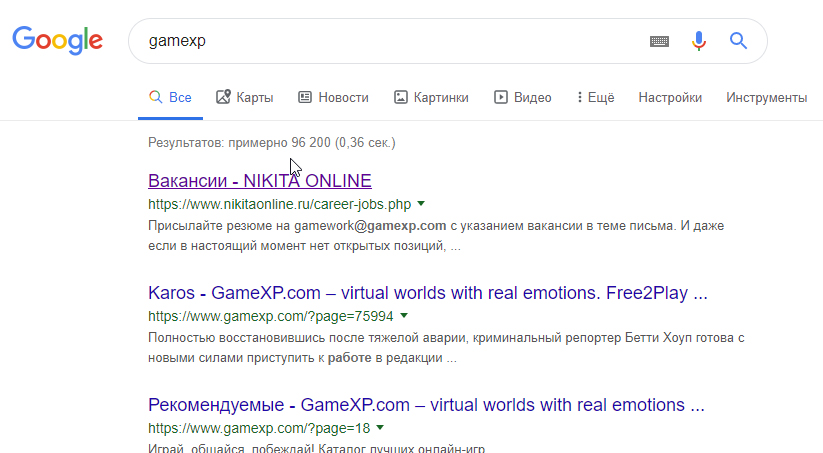
Task: Open the Вакансии - NIKITA ONLINE result
Action: point(259,181)
